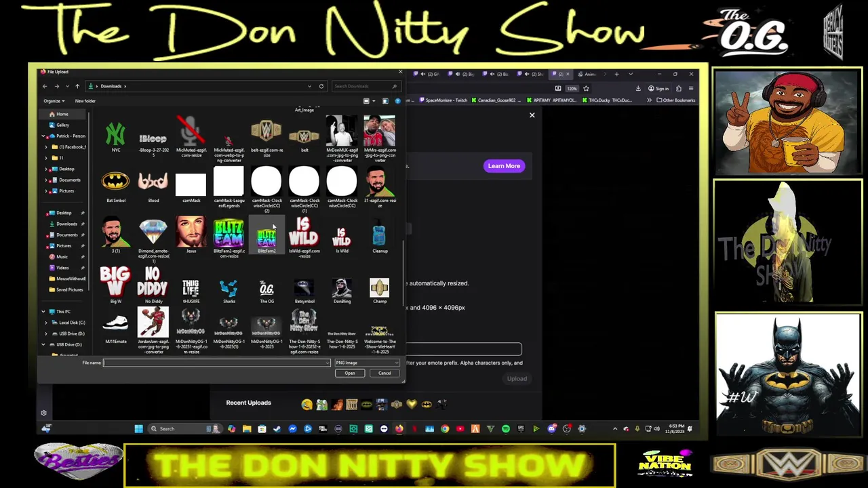Open pinned Documents in navigation pane
The image size is (868, 488).
coord(66,235)
